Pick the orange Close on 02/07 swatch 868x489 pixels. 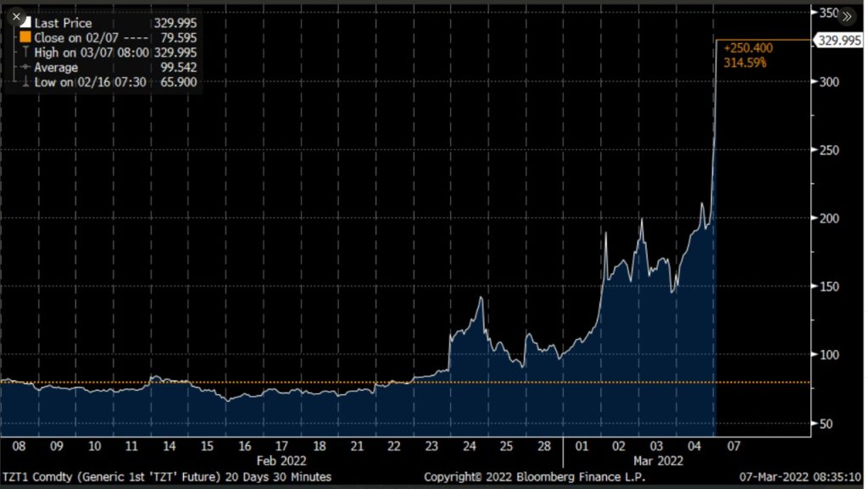pos(25,37)
